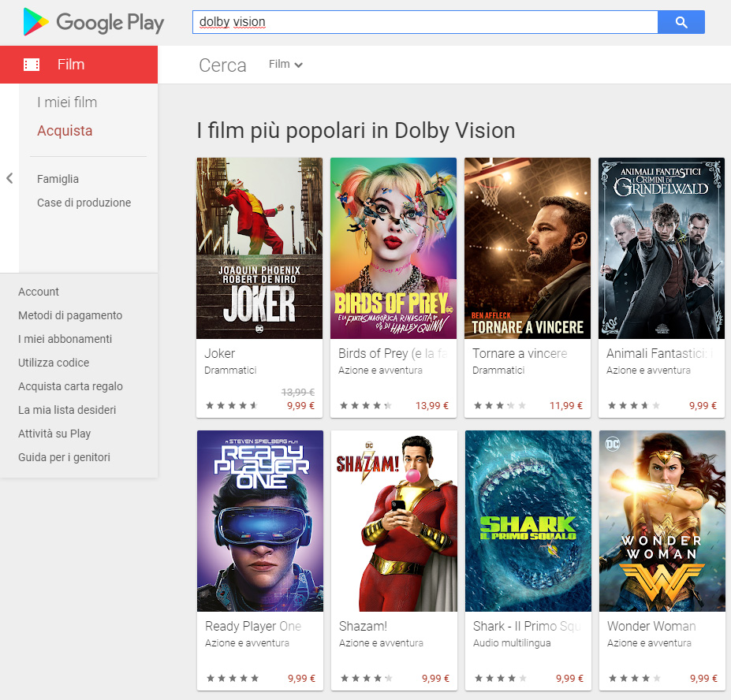731x700 pixels.
Task: Open Case di produzione
Action: coord(84,203)
